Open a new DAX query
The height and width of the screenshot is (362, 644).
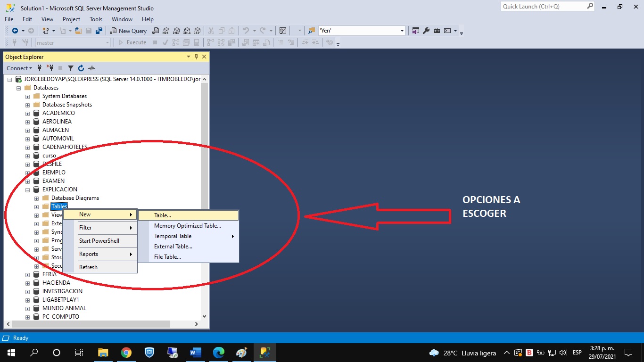197,31
